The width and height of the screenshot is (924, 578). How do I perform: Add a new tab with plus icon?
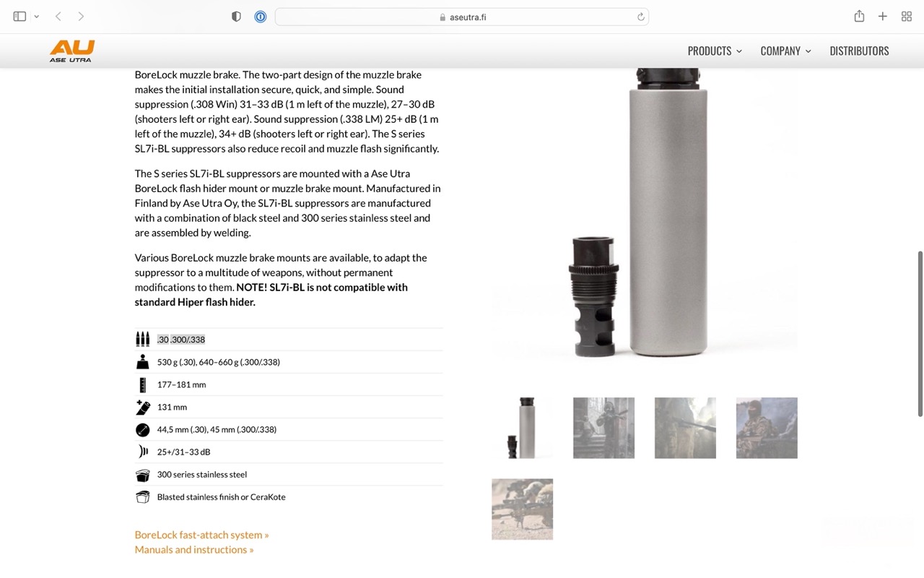pyautogui.click(x=882, y=17)
